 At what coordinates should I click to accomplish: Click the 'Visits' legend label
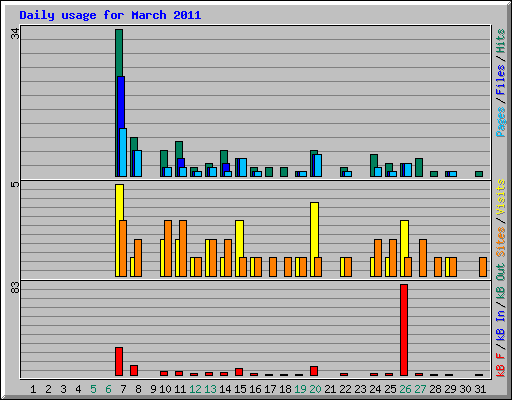click(x=500, y=198)
